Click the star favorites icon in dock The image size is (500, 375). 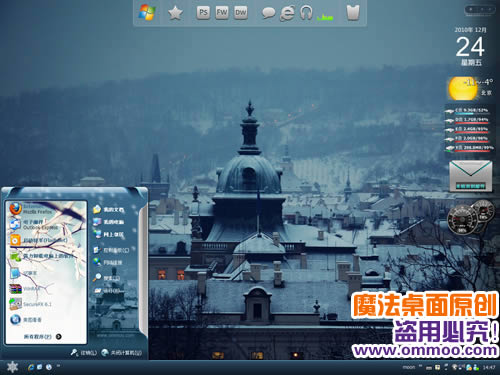pos(175,13)
